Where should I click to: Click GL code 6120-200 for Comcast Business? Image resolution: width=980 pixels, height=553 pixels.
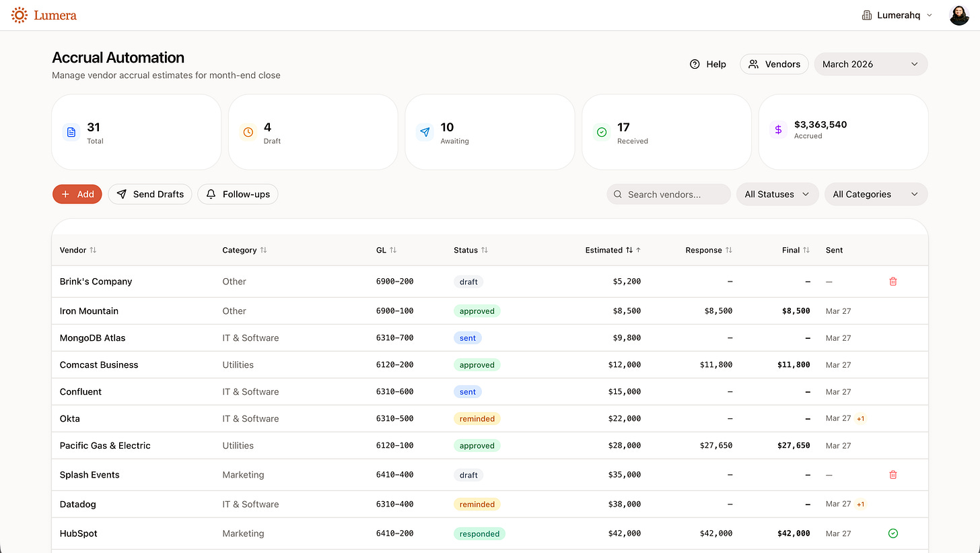point(395,365)
